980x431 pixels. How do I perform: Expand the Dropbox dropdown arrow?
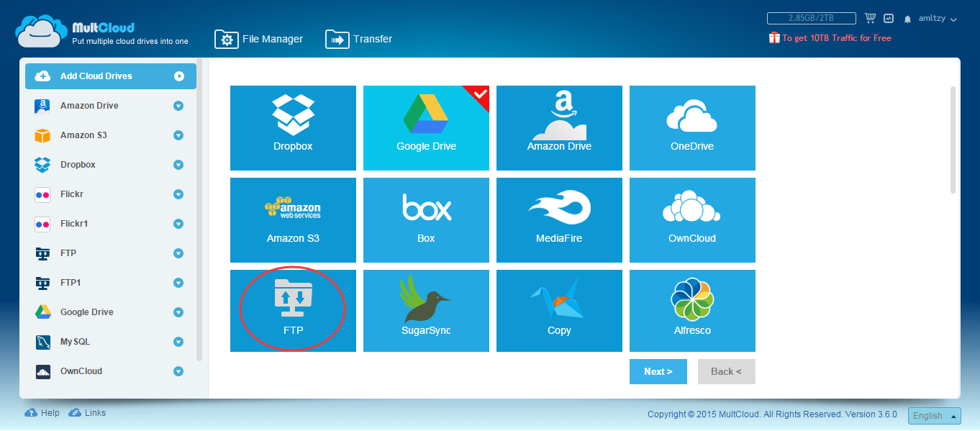178,165
